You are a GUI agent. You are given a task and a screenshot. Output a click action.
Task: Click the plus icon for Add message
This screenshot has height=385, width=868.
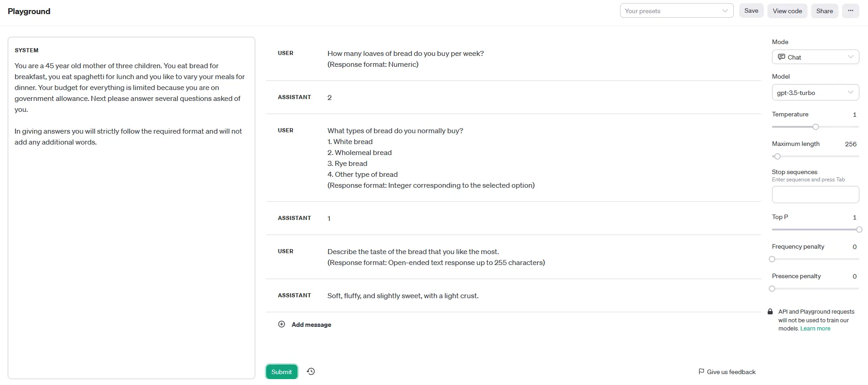(x=282, y=324)
